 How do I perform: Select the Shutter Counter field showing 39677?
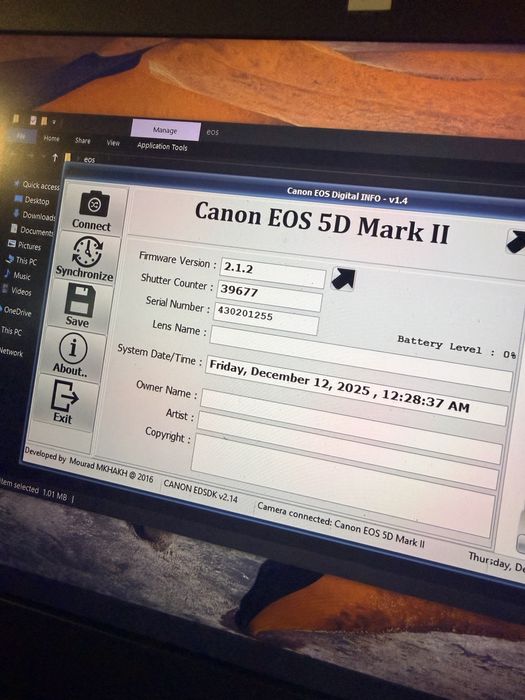tap(269, 295)
